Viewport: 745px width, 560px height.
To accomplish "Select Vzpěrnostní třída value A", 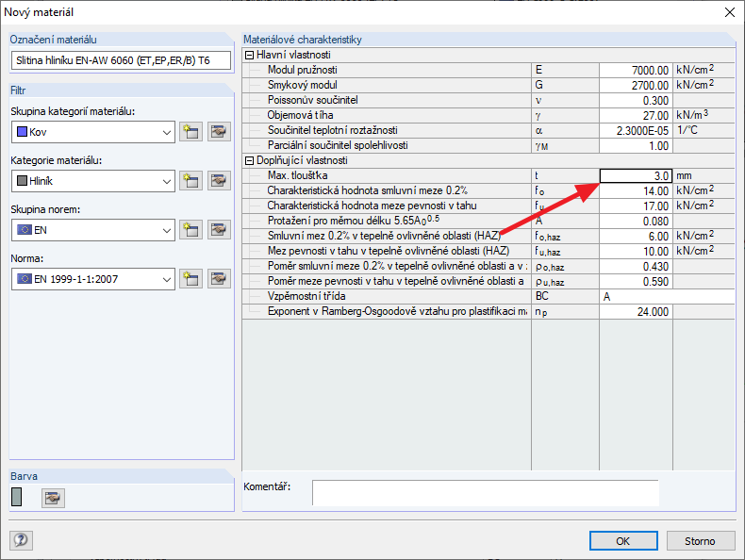I will [667, 297].
